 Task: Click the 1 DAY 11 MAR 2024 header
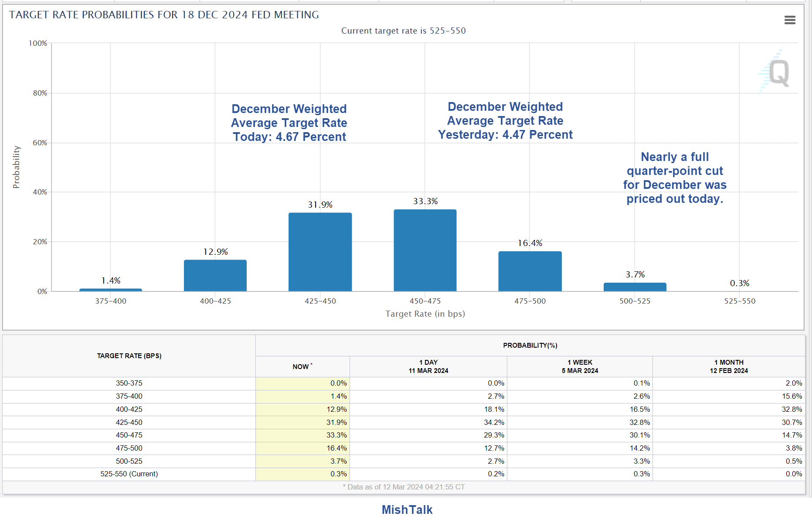428,366
